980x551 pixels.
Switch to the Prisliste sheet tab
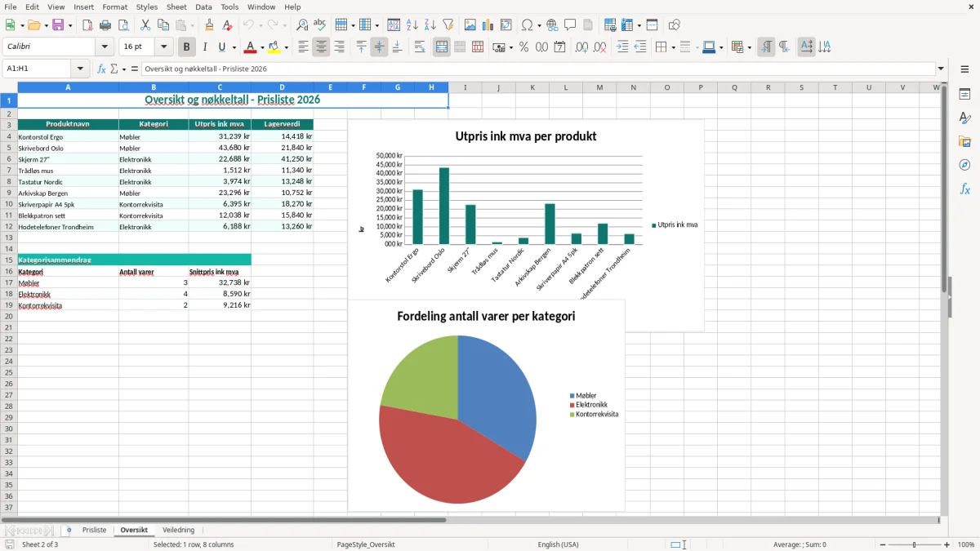(94, 530)
